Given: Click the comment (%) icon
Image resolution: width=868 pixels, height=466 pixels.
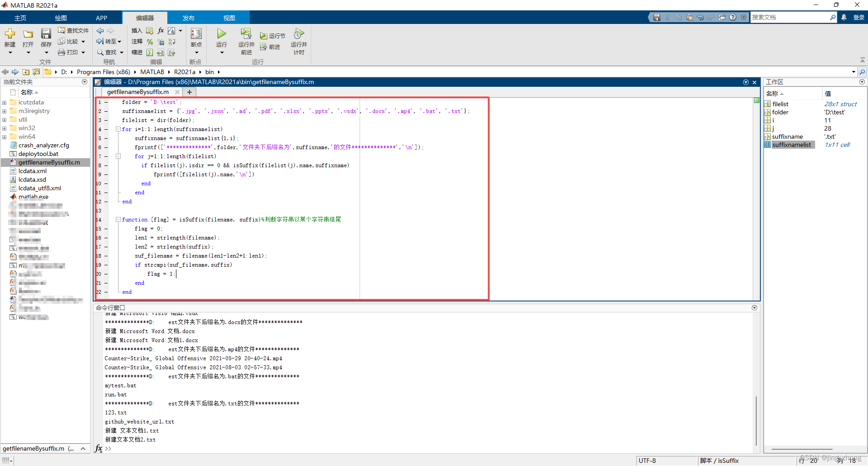Looking at the screenshot, I should click(150, 42).
